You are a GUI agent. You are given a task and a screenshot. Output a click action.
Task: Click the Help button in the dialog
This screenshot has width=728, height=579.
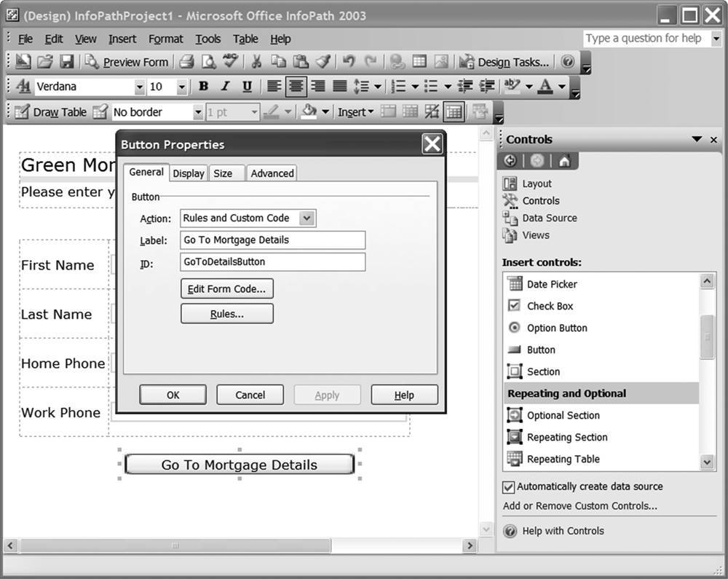[404, 395]
